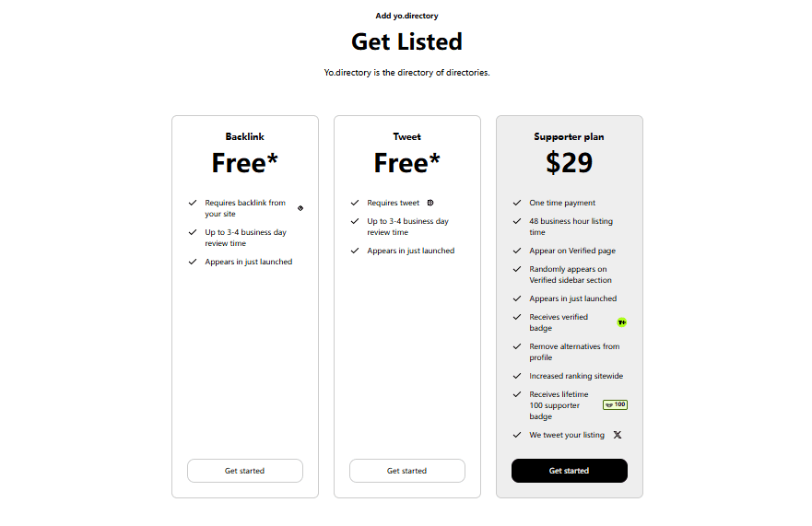Click the X logo beside tweet listing
Image resolution: width=812 pixels, height=526 pixels.
click(618, 435)
